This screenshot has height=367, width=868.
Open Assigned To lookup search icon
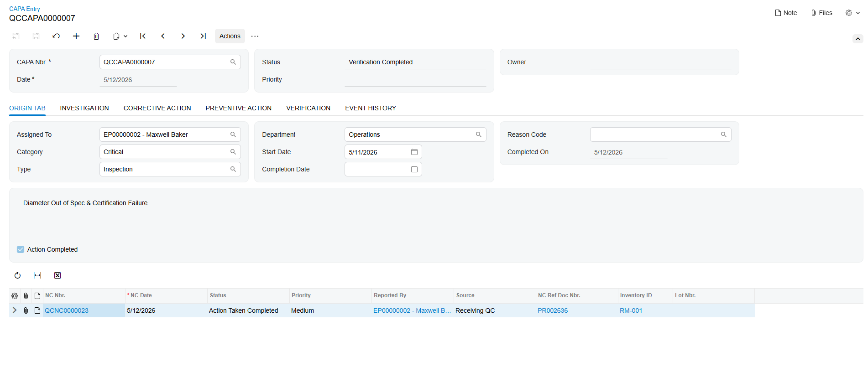point(233,134)
